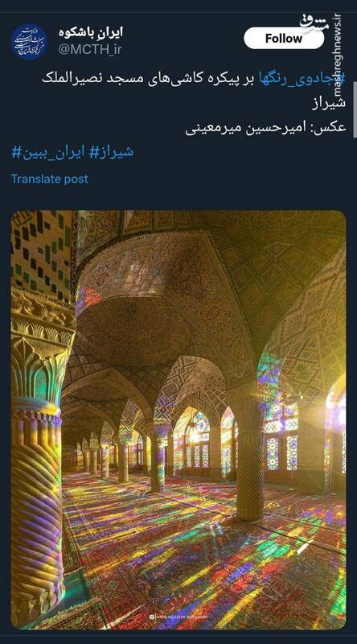
Task: Open the Nasir al-Mulk mosque photo
Action: (178, 419)
